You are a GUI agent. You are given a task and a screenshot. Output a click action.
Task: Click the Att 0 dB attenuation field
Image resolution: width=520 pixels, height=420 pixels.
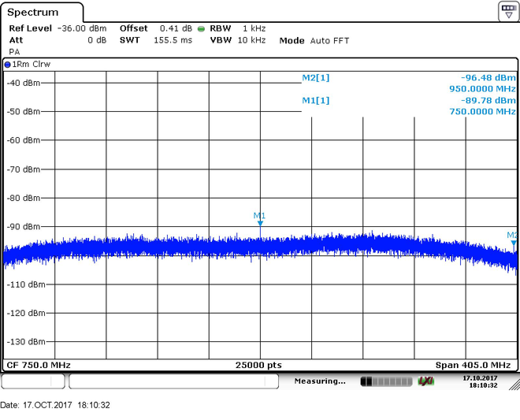click(58, 40)
